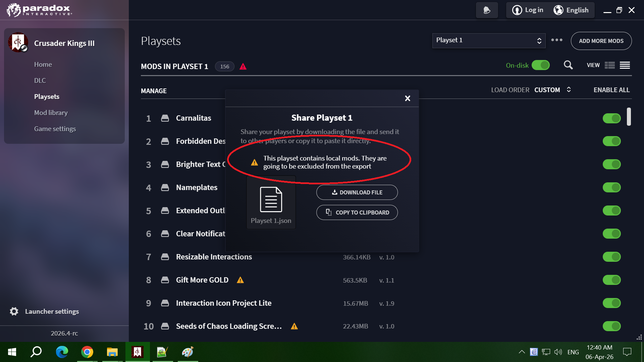Click the Crusader Kings III game logo
Image resolution: width=644 pixels, height=362 pixels.
18,42
